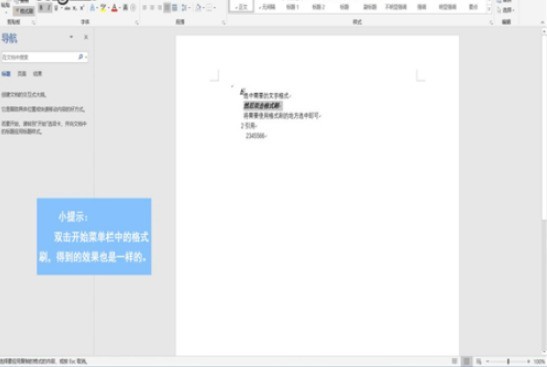This screenshot has height=367, width=547.
Task: Click the Paste clipboard icon
Action: point(6,5)
